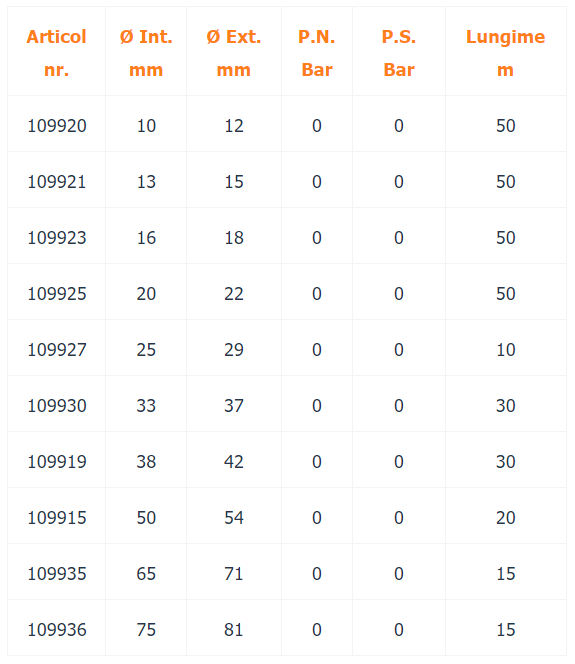Click external diameter value 29
The width and height of the screenshot is (575, 664).
[234, 349]
